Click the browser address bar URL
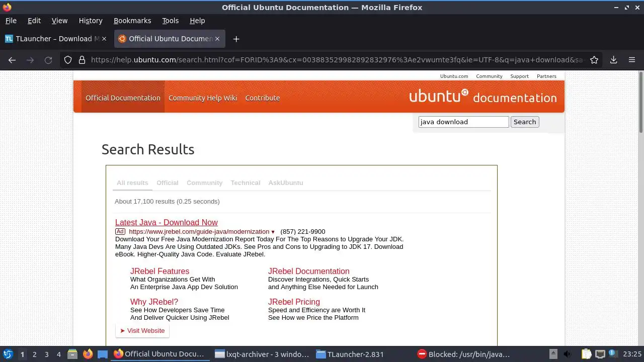The width and height of the screenshot is (644, 362). click(x=337, y=60)
